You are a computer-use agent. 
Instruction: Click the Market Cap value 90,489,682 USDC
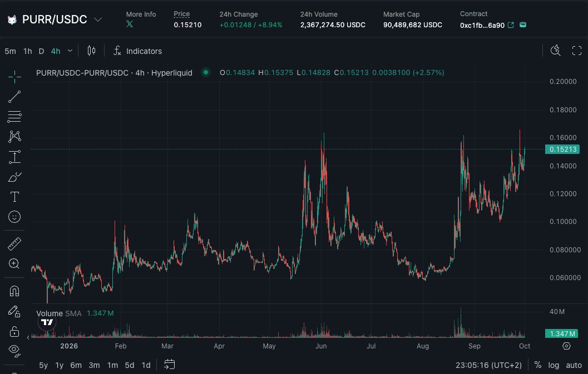[x=413, y=25]
